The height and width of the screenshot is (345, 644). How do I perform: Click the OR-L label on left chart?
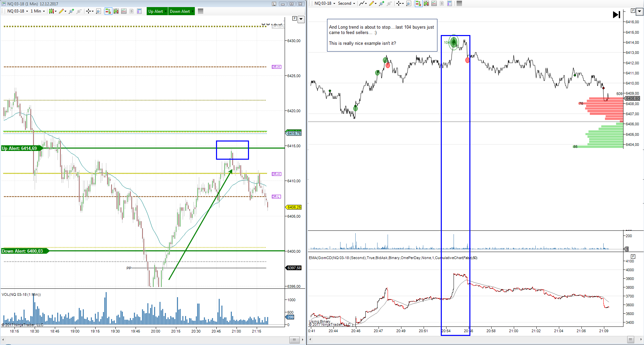[x=276, y=197]
